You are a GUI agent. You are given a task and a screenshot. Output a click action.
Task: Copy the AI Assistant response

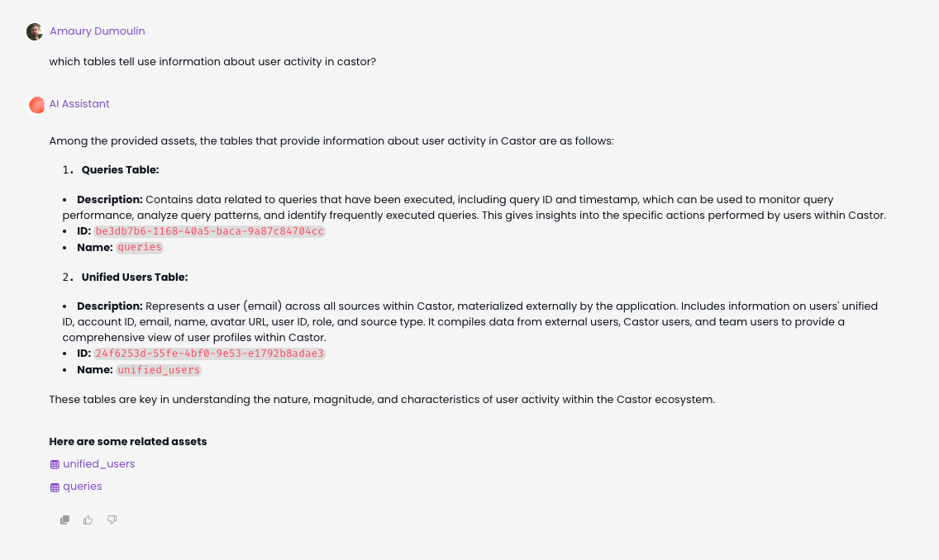[64, 520]
